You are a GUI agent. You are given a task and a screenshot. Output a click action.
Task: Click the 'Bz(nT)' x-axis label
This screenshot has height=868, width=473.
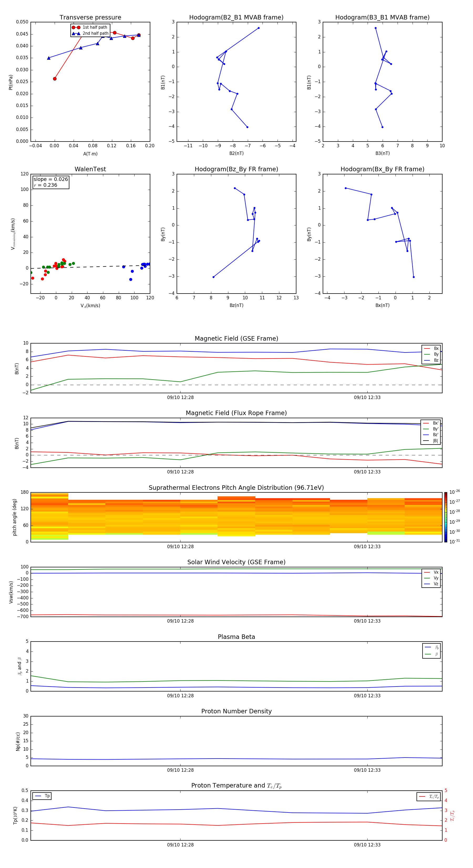[x=236, y=306]
